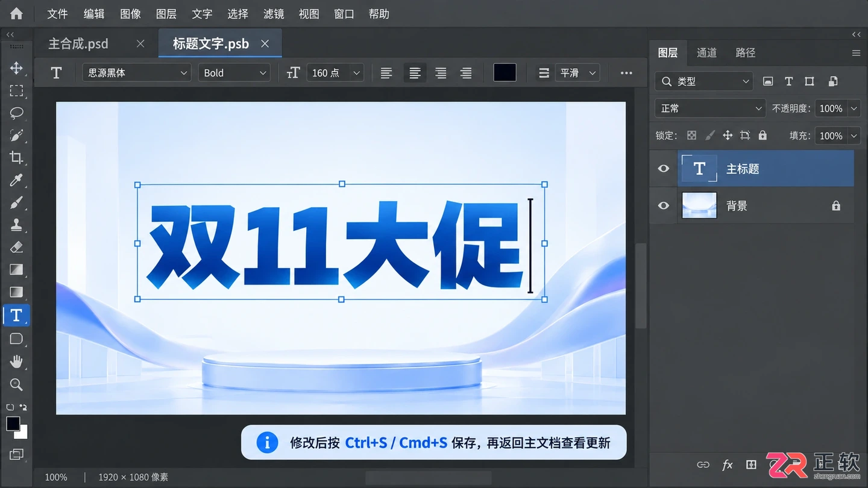Open the 文件 menu
868x488 pixels.
tap(57, 14)
